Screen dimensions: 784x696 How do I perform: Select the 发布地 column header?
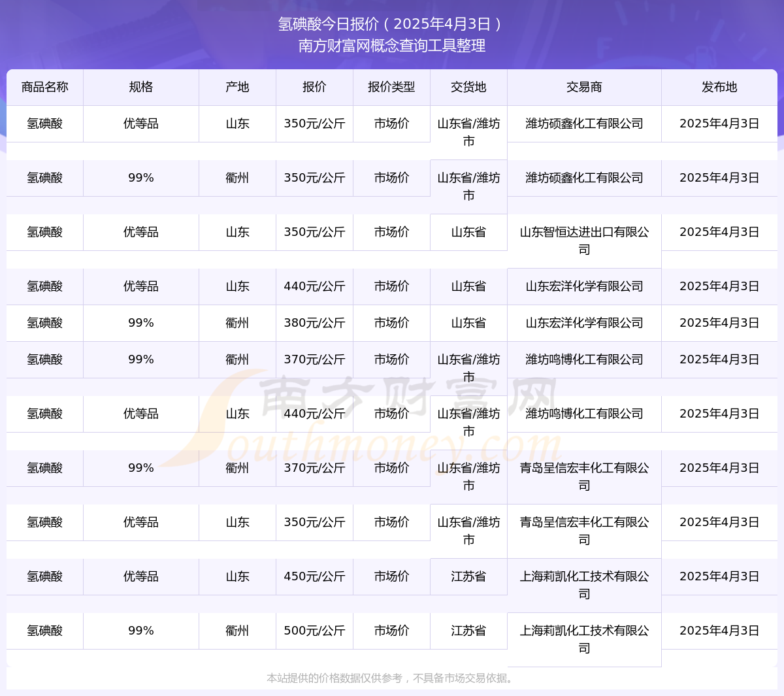pos(719,87)
